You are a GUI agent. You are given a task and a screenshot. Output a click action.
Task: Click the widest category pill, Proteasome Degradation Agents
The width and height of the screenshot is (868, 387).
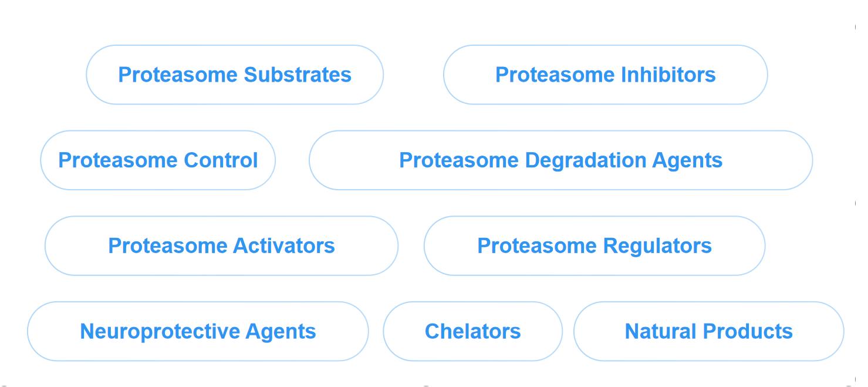pyautogui.click(x=560, y=160)
